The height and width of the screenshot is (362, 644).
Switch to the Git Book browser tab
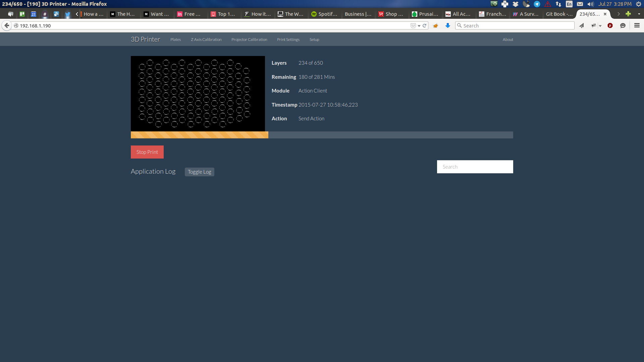click(x=559, y=14)
